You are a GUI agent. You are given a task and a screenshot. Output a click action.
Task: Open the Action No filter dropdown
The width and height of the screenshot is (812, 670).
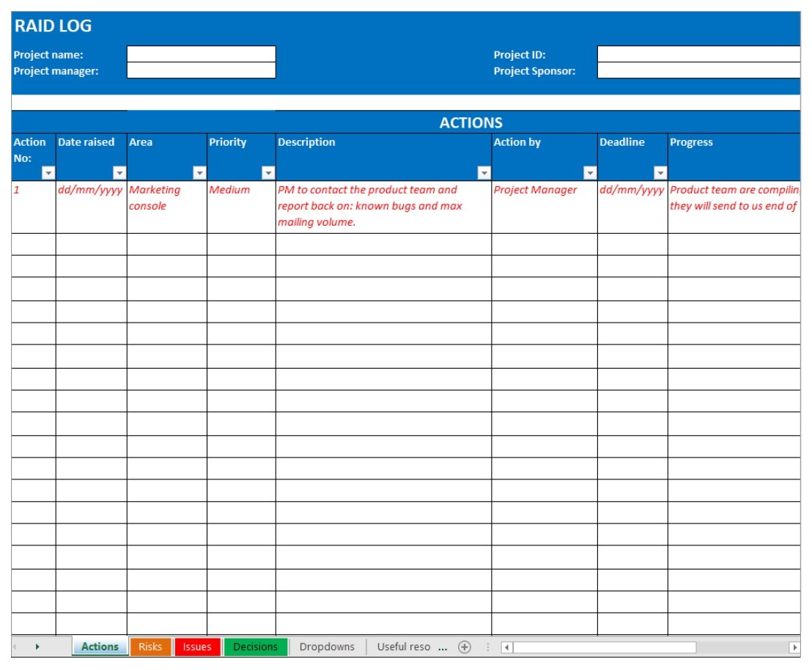pyautogui.click(x=48, y=173)
